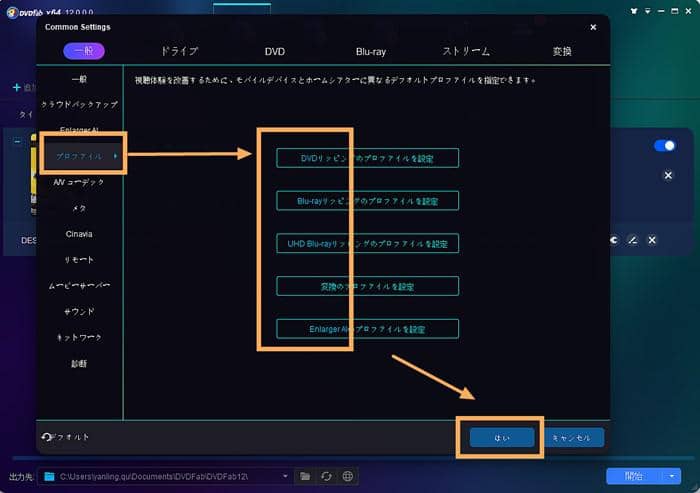Open output path dropdown arrow

click(285, 476)
